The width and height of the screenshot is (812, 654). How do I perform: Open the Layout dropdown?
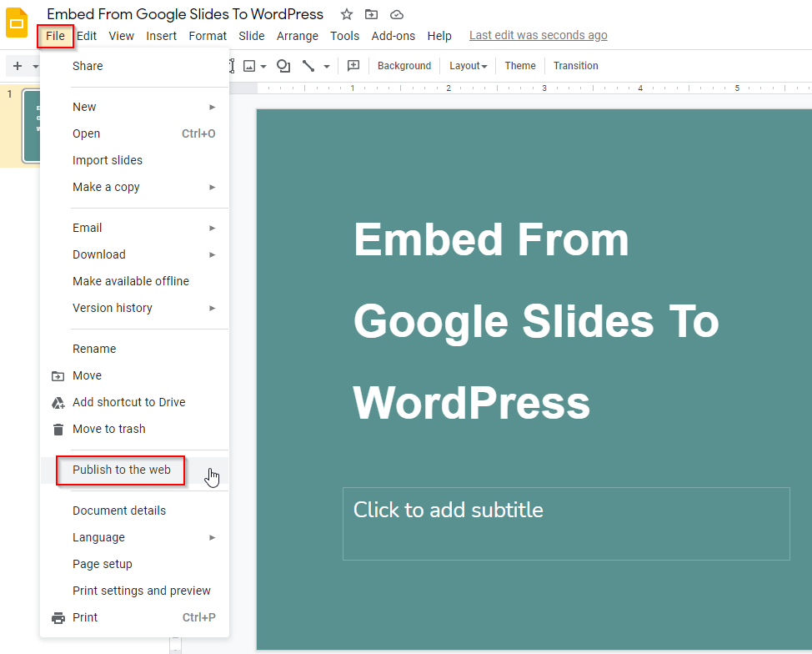[469, 66]
